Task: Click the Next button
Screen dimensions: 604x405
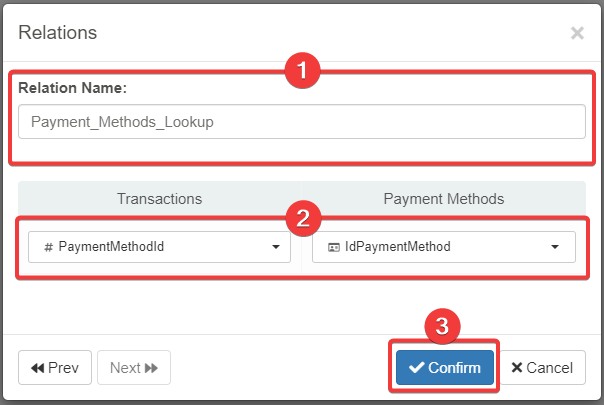Action: [x=134, y=368]
